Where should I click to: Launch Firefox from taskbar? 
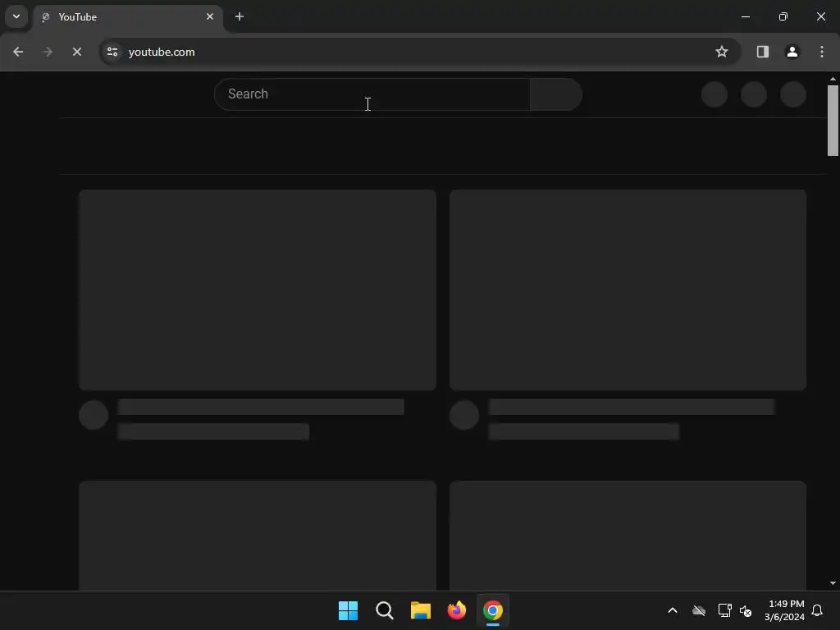[x=456, y=610]
